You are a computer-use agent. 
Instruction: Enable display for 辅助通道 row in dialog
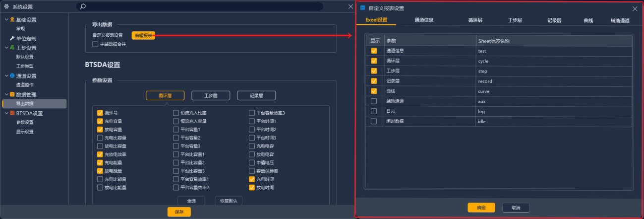coord(374,101)
